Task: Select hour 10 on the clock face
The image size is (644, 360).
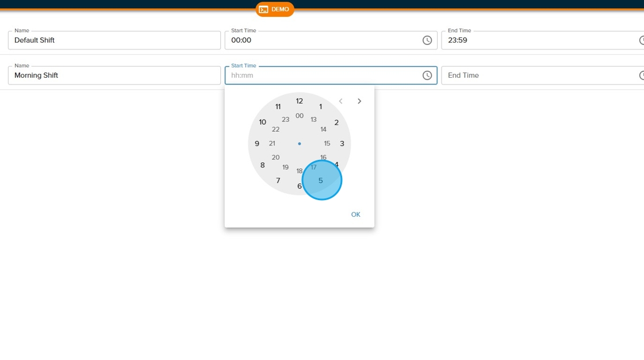Action: pyautogui.click(x=262, y=122)
